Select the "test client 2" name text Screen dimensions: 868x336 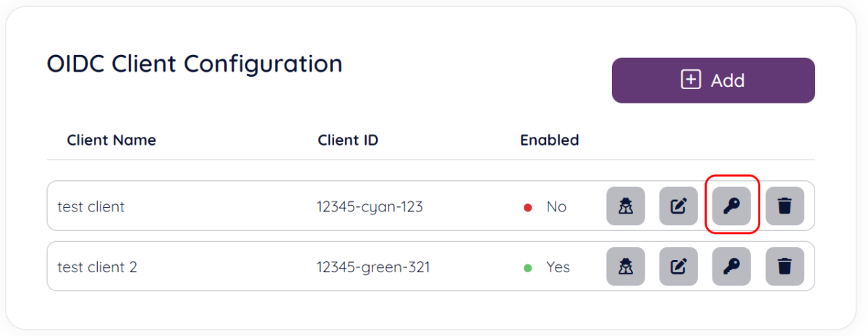coord(97,267)
